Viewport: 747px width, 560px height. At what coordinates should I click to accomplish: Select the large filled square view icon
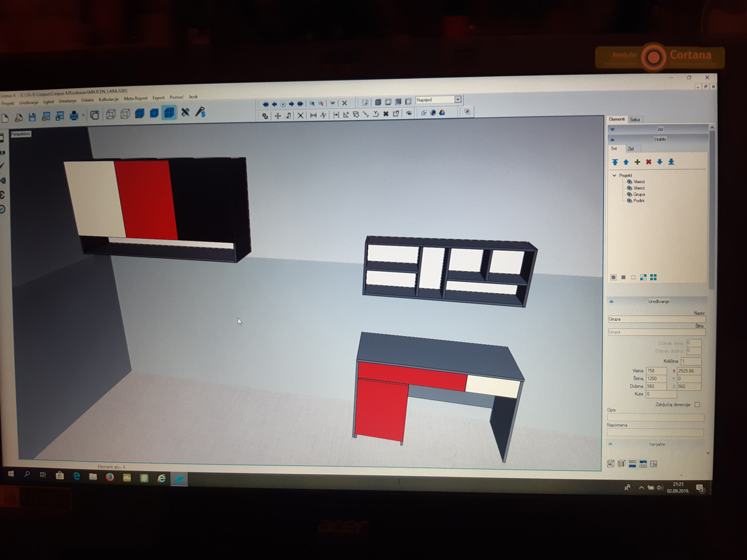[613, 278]
